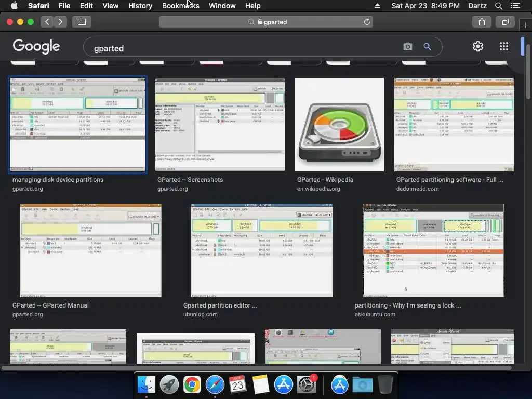Click the Google logo

(36, 46)
